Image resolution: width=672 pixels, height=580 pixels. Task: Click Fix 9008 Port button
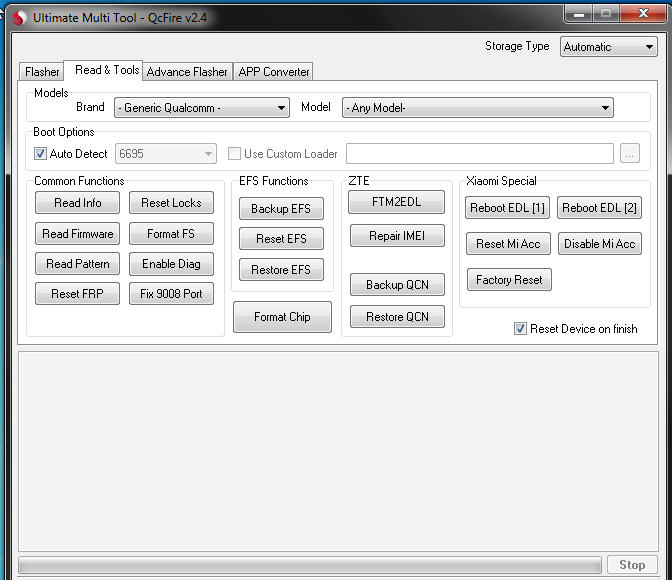171,294
